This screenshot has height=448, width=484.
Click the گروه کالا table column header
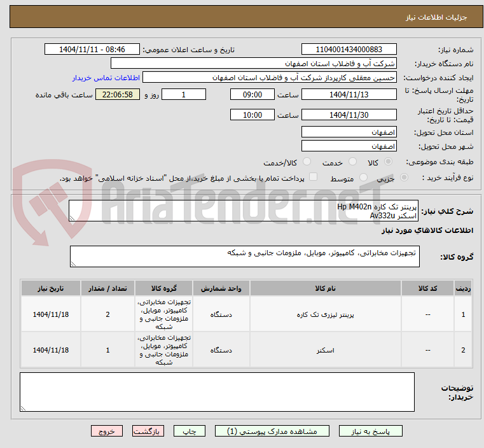click(x=163, y=288)
